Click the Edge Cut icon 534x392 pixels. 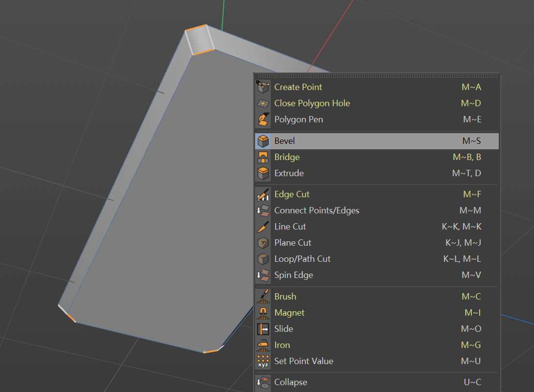263,194
